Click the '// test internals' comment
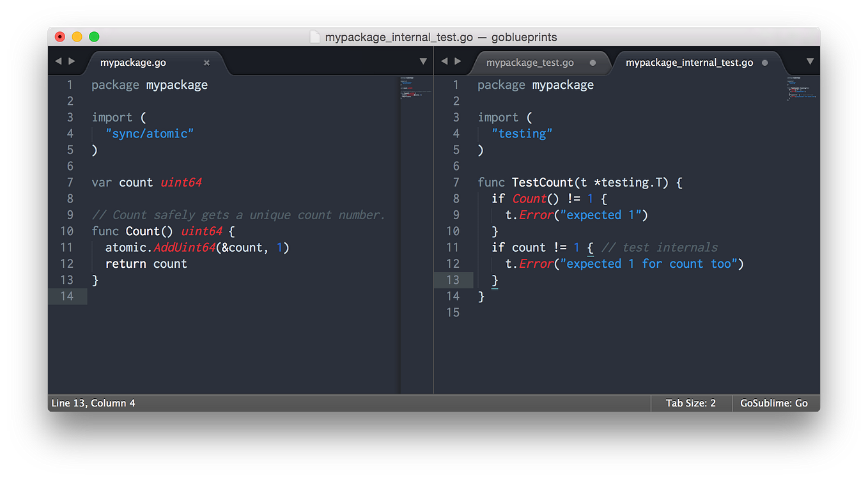The height and width of the screenshot is (480, 868). pyautogui.click(x=660, y=247)
